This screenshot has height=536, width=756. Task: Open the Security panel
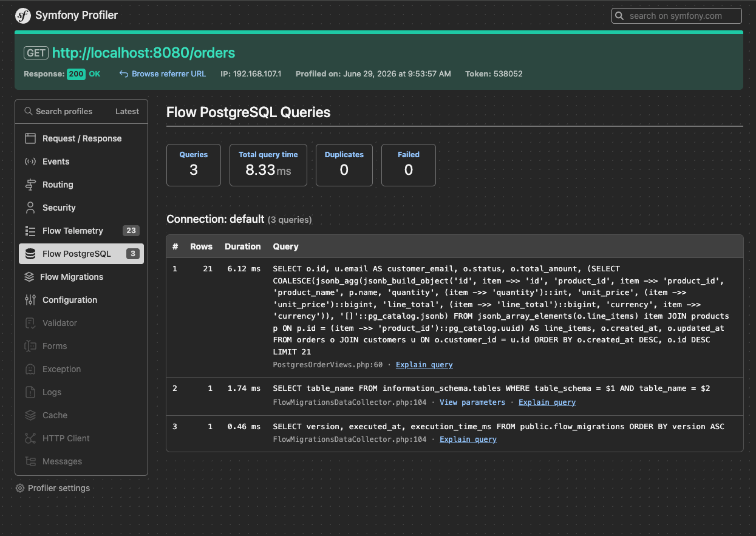click(x=81, y=208)
